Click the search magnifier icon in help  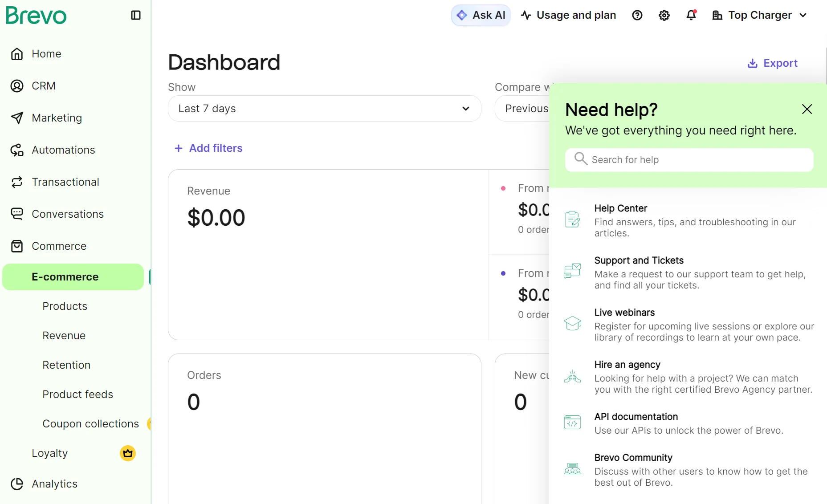coord(581,159)
